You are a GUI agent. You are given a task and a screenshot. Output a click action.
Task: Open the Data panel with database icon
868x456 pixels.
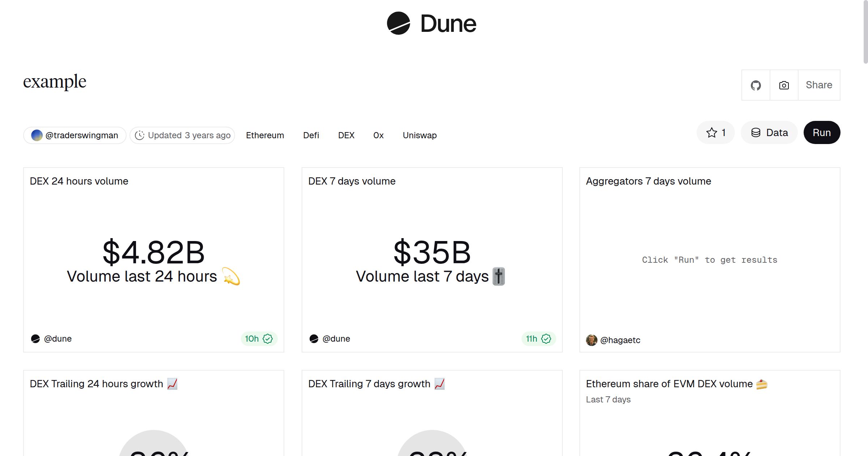[x=769, y=132]
